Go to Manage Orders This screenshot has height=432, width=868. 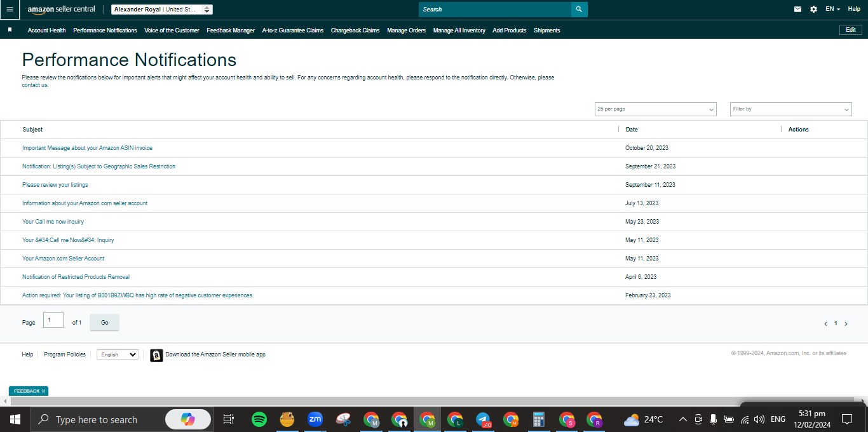tap(407, 30)
